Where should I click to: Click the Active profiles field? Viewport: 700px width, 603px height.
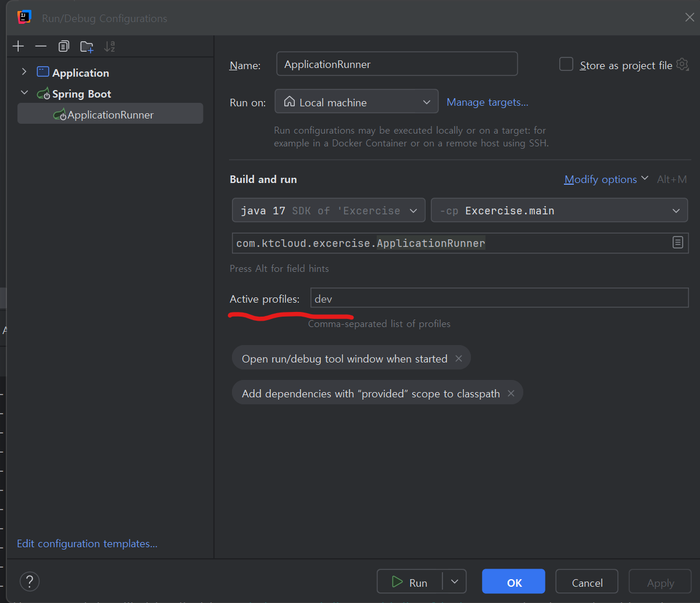pyautogui.click(x=499, y=299)
